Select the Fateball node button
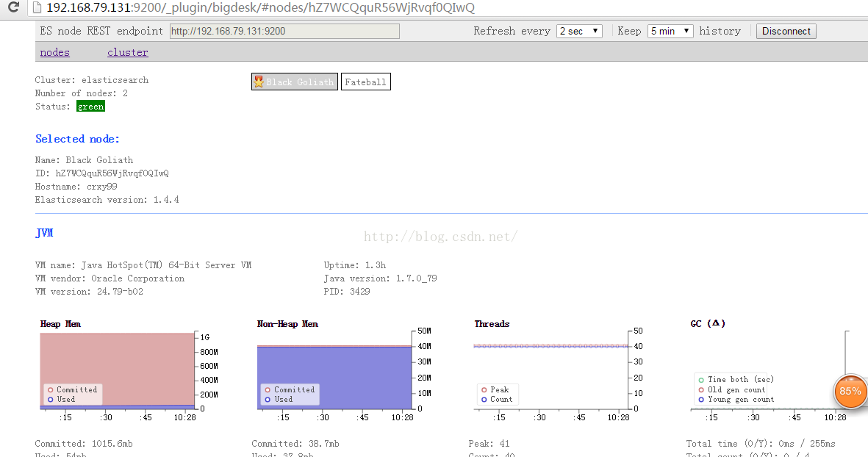 click(x=366, y=82)
